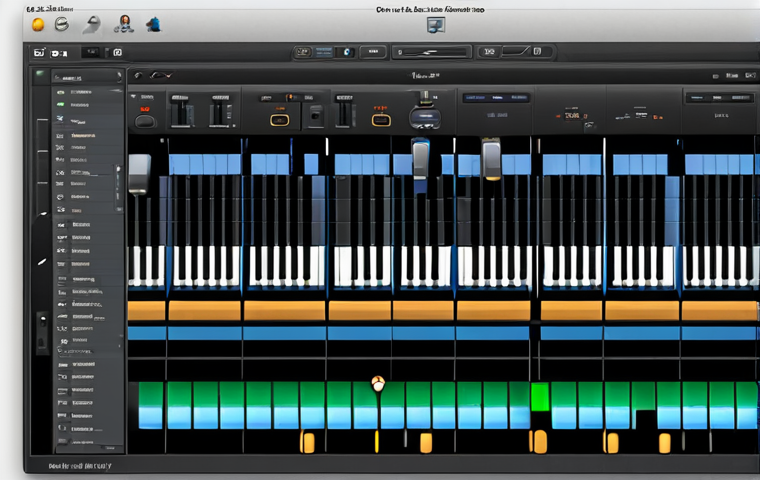Open the person avatar icon in the top toolbar

click(124, 24)
